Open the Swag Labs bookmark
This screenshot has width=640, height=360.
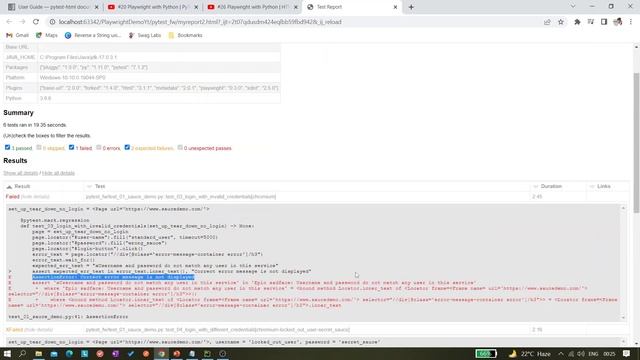click(145, 36)
